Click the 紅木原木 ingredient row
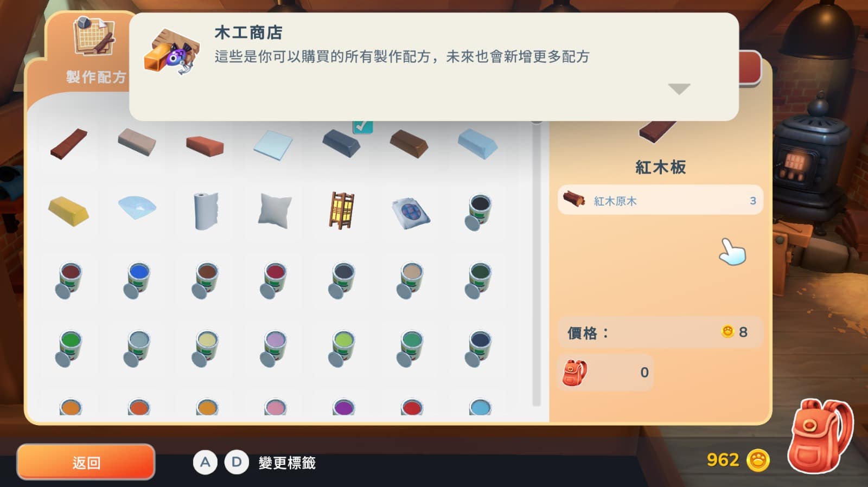 coord(660,200)
